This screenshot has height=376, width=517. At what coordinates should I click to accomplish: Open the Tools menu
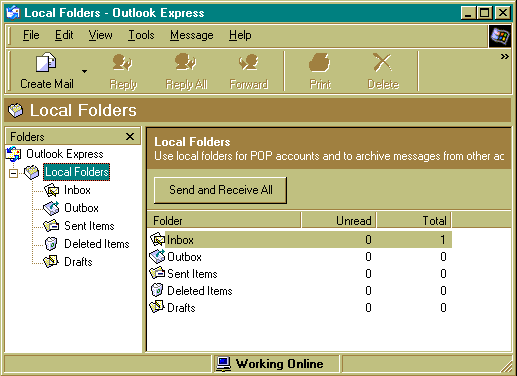[141, 35]
